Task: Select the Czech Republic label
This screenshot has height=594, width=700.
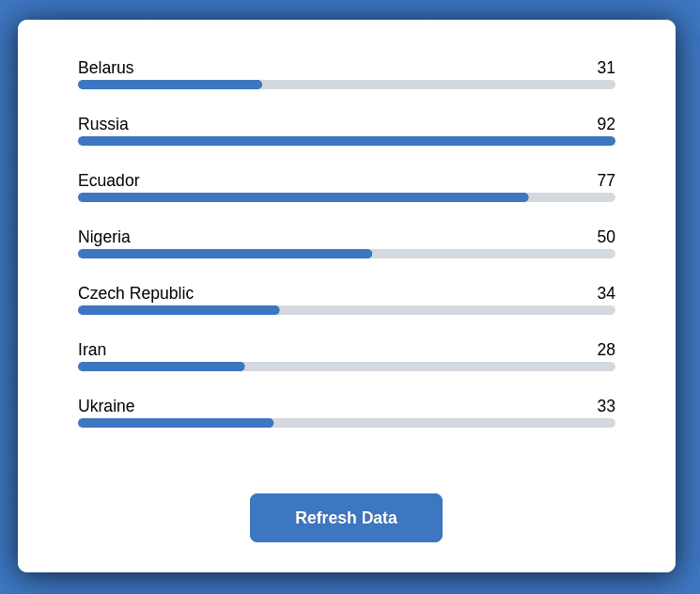Action: 135,293
